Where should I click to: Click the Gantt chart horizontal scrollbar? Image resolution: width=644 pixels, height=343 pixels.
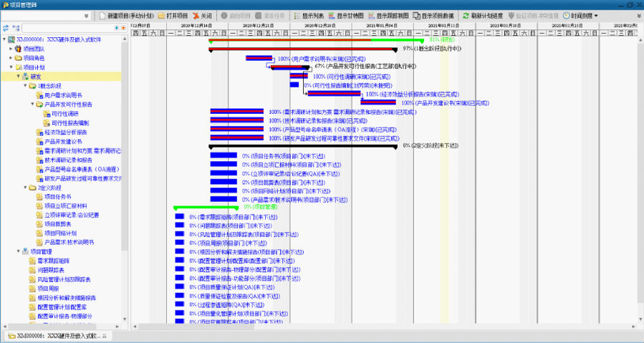(x=197, y=327)
